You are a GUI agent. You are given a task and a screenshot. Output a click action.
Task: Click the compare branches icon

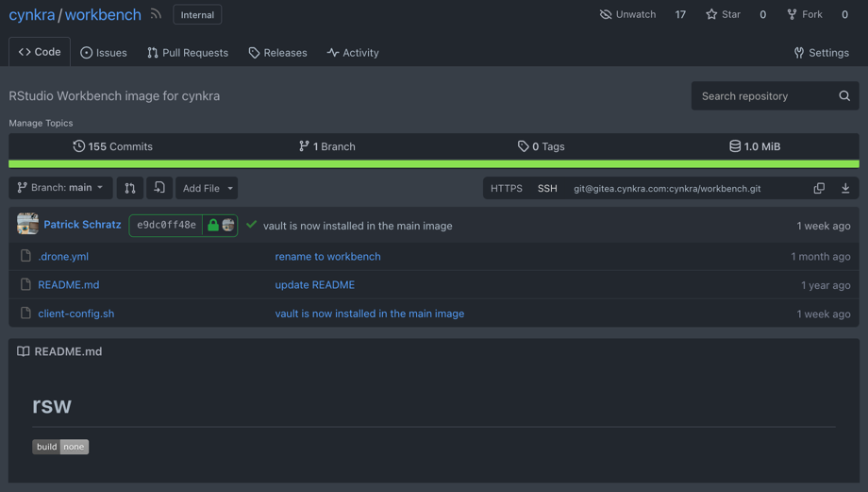(130, 188)
